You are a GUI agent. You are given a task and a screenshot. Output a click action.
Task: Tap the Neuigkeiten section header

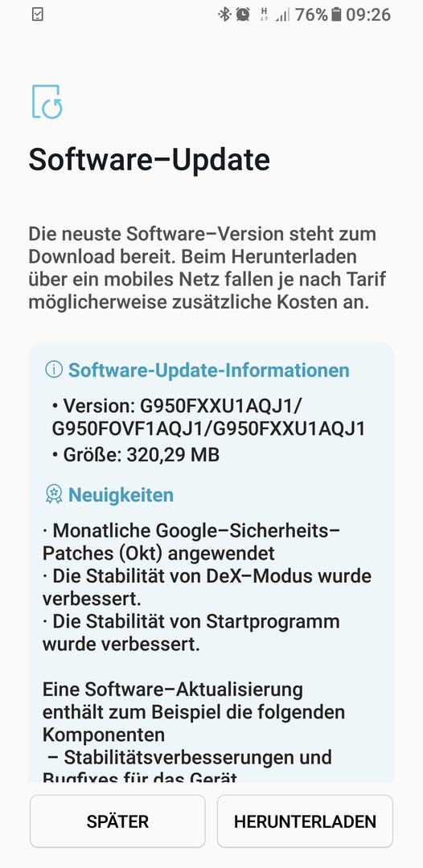pyautogui.click(x=121, y=494)
